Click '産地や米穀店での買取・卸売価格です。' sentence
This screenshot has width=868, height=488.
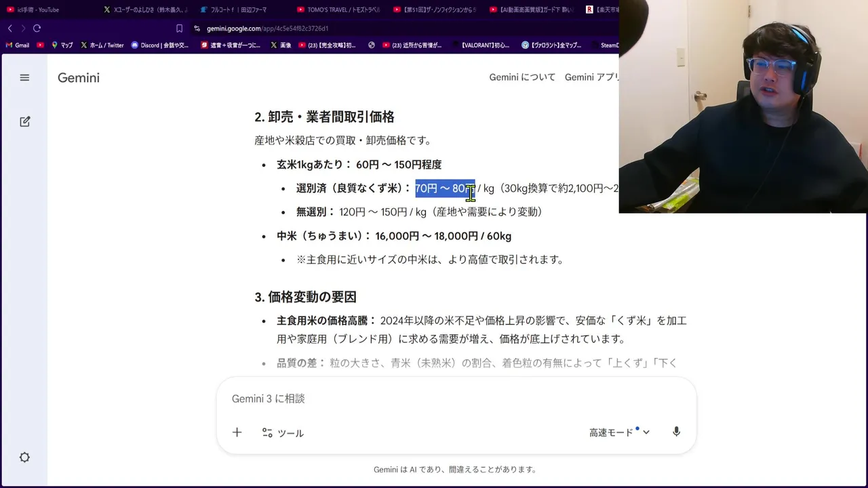point(343,140)
